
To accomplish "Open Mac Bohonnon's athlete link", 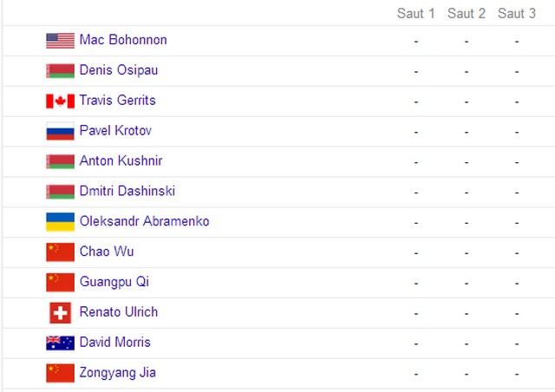I will pos(123,40).
